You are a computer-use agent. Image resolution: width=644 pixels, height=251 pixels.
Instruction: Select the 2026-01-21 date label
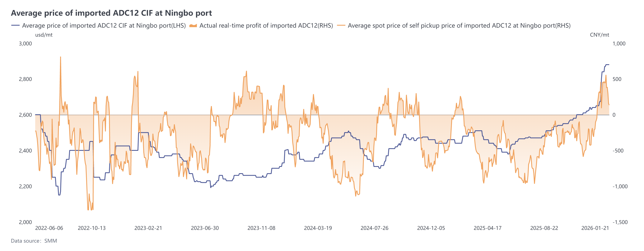595,228
